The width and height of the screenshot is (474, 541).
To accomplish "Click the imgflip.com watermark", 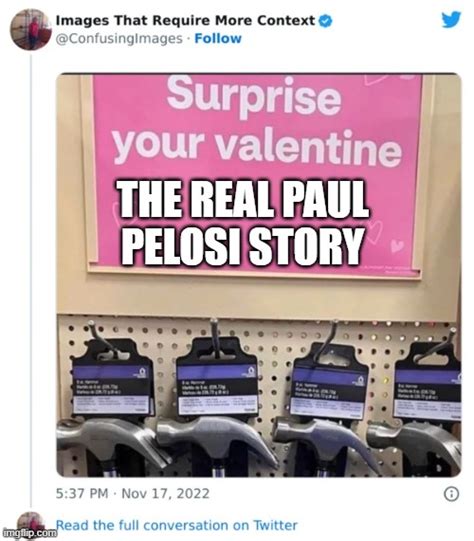I will pos(29,533).
